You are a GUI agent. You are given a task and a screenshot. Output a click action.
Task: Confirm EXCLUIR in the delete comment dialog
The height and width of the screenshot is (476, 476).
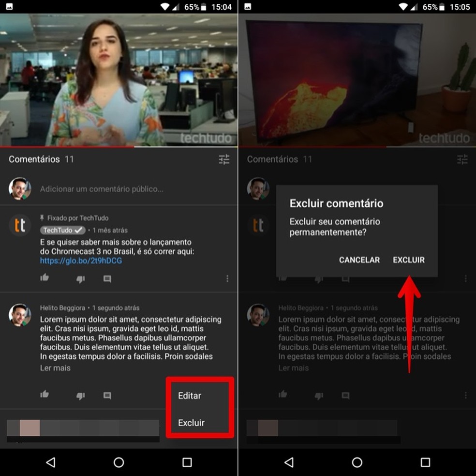[x=409, y=260]
